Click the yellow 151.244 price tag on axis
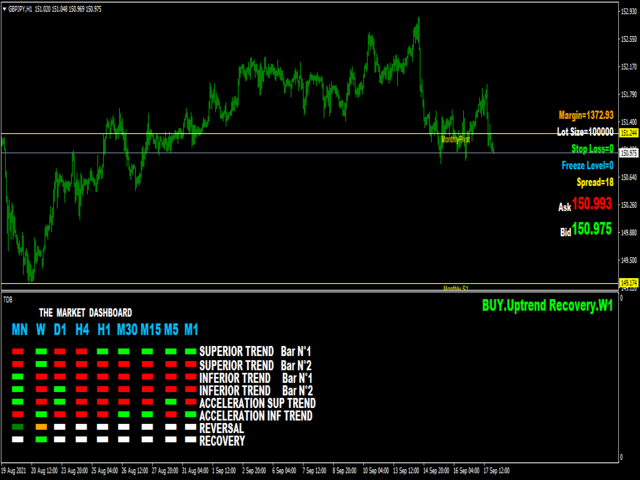Image resolution: width=640 pixels, height=480 pixels. 629,133
